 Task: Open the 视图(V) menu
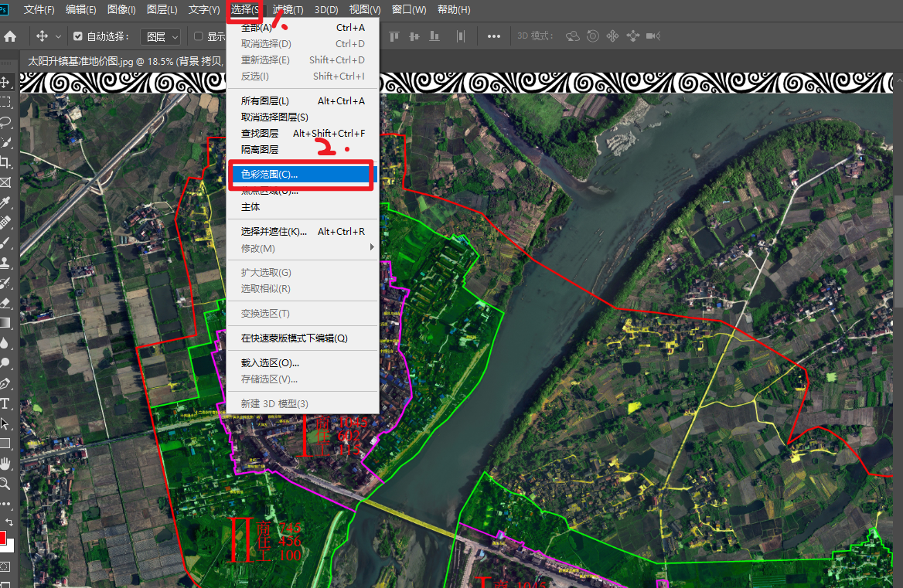(x=365, y=10)
